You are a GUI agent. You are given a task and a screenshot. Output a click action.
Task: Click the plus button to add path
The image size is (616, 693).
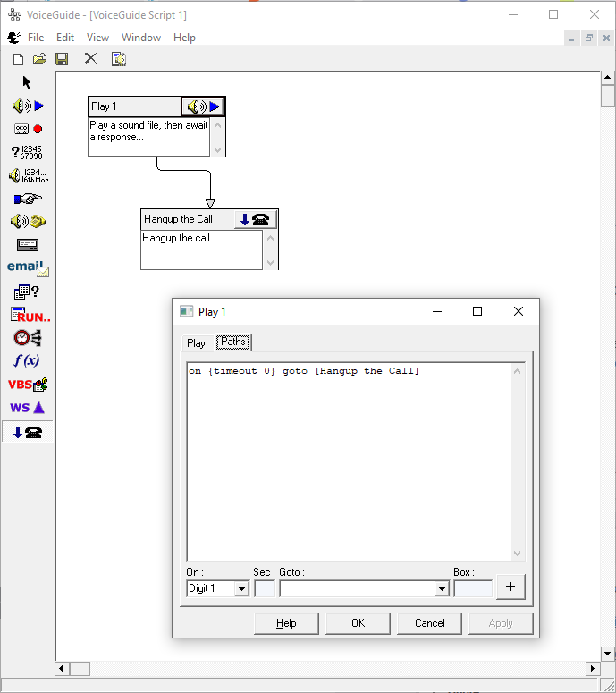pos(511,587)
